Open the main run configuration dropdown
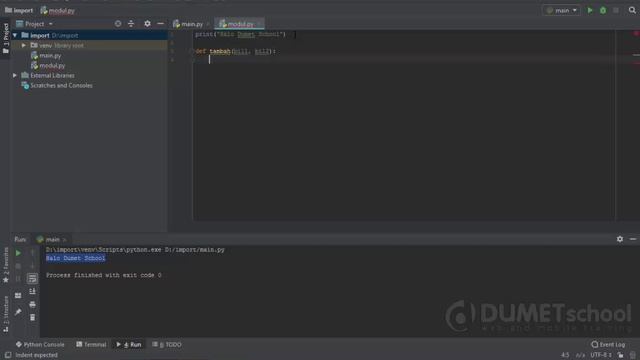 pos(562,10)
